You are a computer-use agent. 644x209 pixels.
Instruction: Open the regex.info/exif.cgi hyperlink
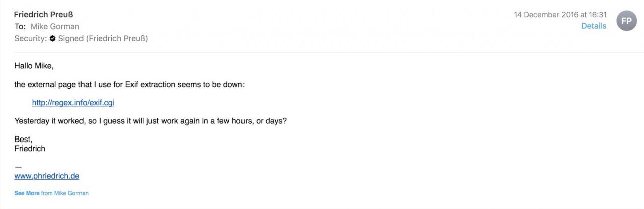(73, 103)
